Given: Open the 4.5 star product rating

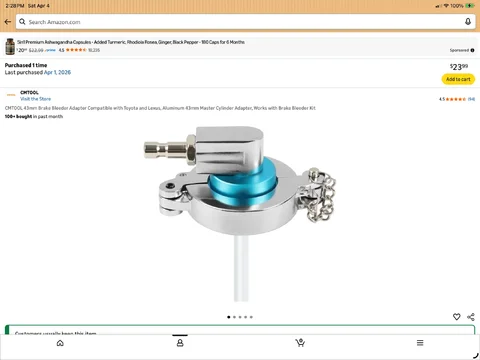Looking at the screenshot, I should [x=457, y=99].
